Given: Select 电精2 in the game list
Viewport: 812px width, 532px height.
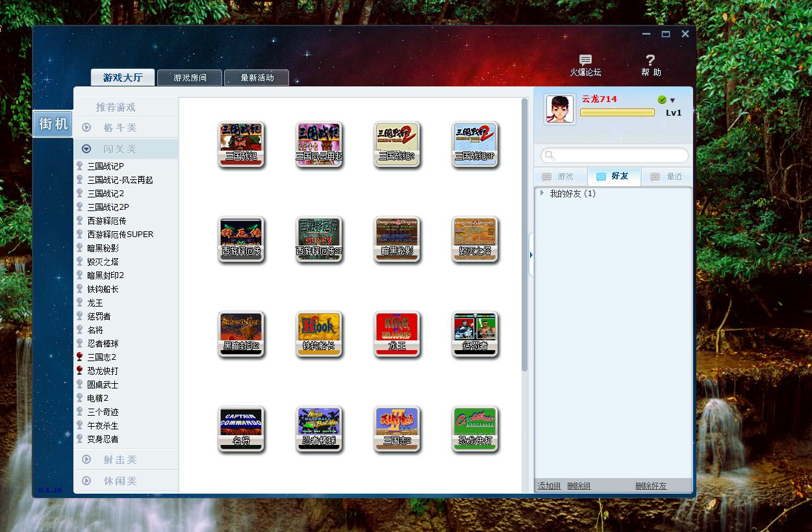Looking at the screenshot, I should tap(98, 398).
